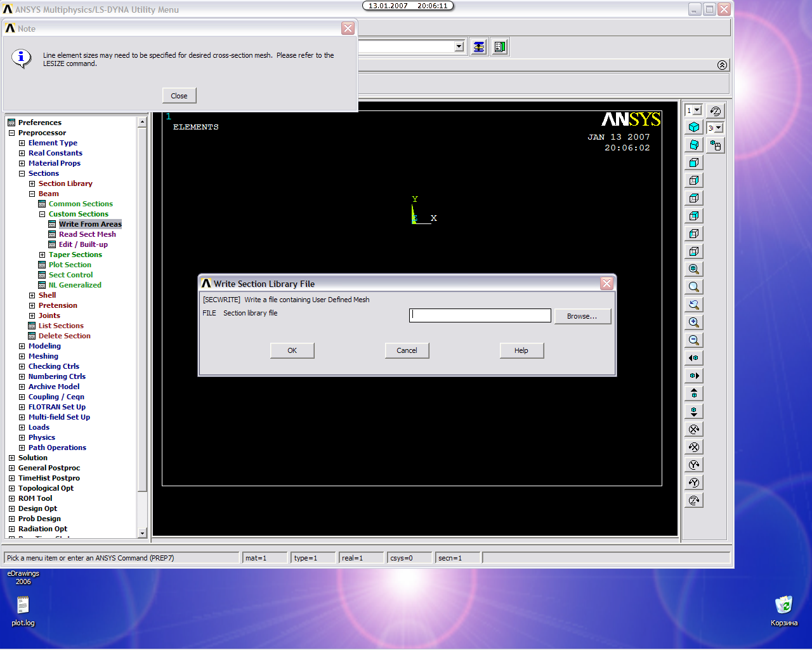Viewport: 812px width, 650px height.
Task: Switch to Oblique view icon
Action: coord(694,145)
